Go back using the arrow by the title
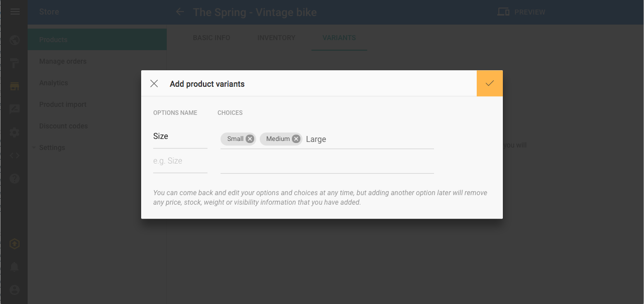 tap(180, 12)
